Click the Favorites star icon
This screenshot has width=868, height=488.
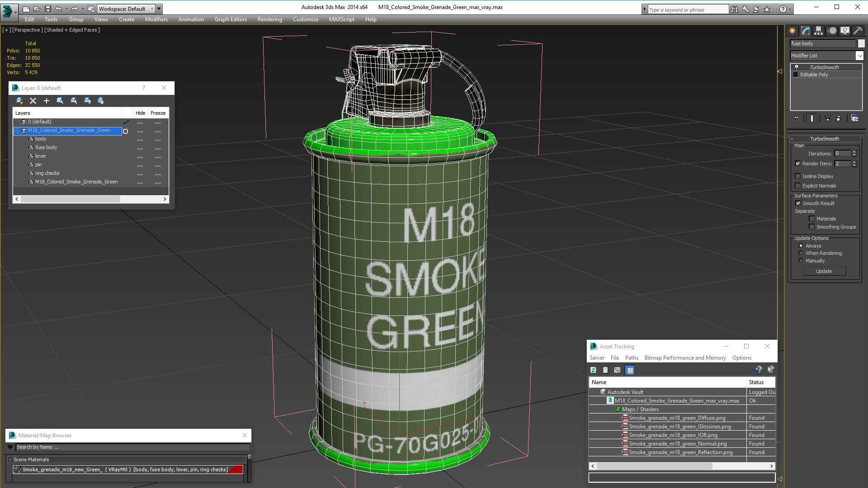pyautogui.click(x=767, y=9)
